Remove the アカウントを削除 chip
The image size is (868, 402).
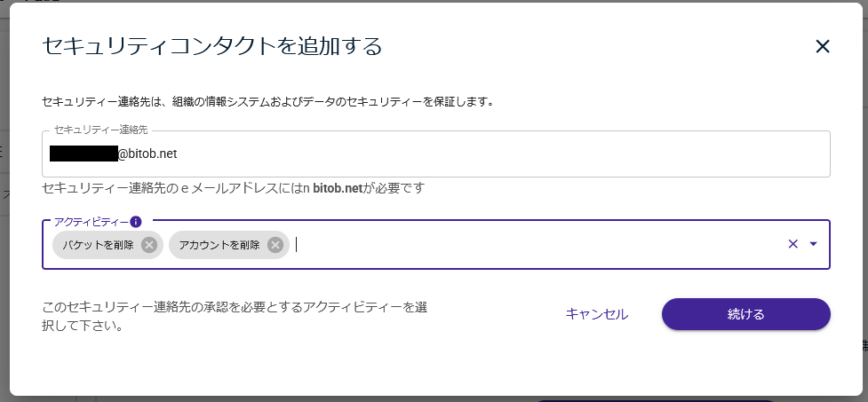click(x=275, y=245)
